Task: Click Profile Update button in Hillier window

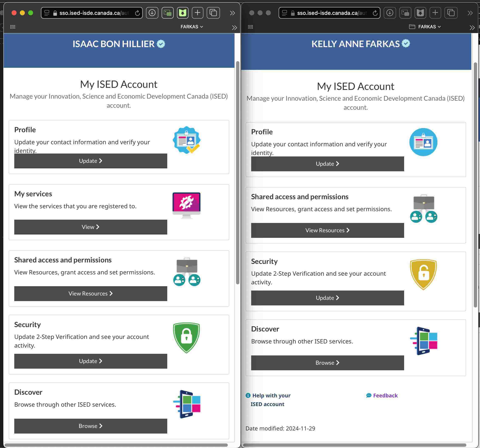Action: pyautogui.click(x=91, y=161)
